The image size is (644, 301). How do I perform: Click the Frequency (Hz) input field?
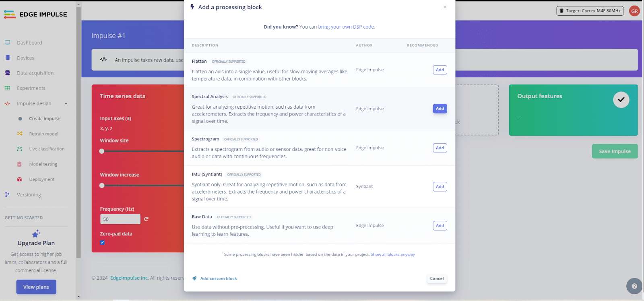pos(120,219)
